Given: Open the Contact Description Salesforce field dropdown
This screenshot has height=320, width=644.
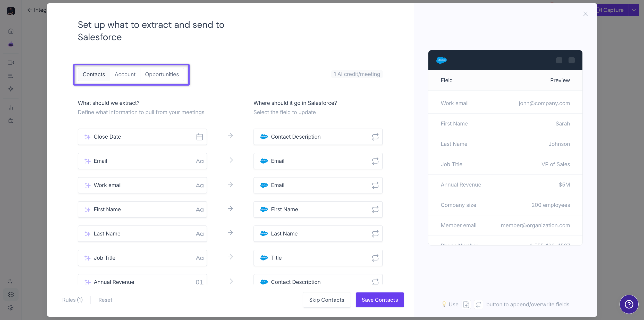Looking at the screenshot, I should (318, 137).
